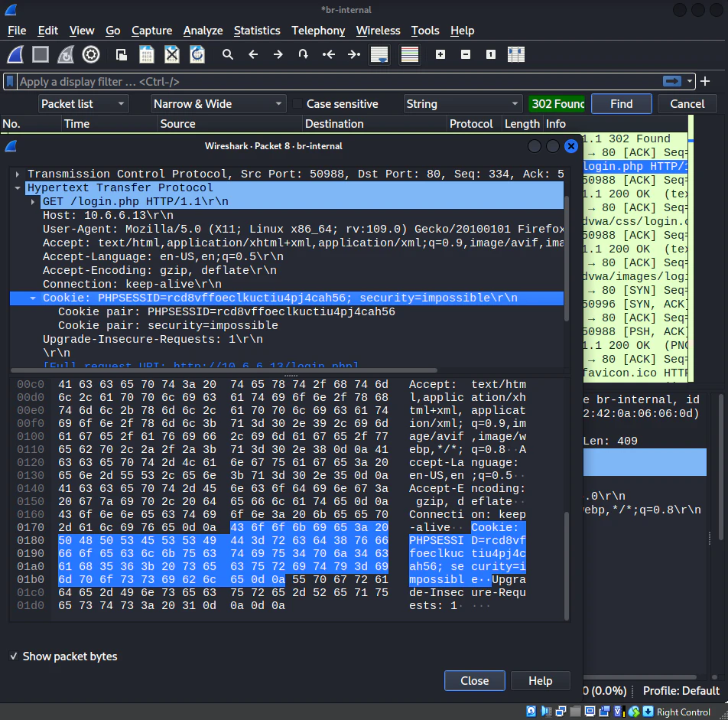Expand Transmission Control Protocol tree node
This screenshot has width=728, height=720.
(17, 174)
